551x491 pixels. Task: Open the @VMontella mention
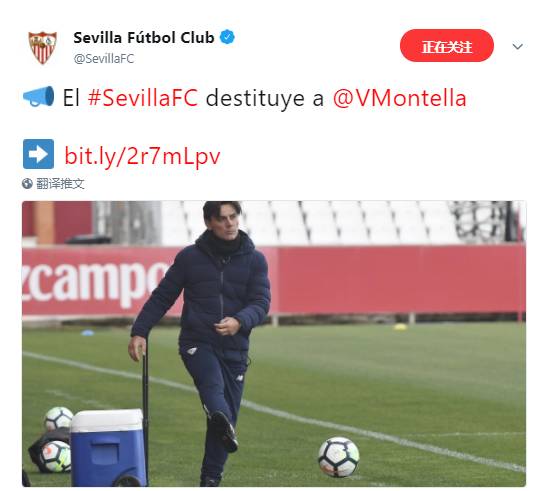pos(400,98)
